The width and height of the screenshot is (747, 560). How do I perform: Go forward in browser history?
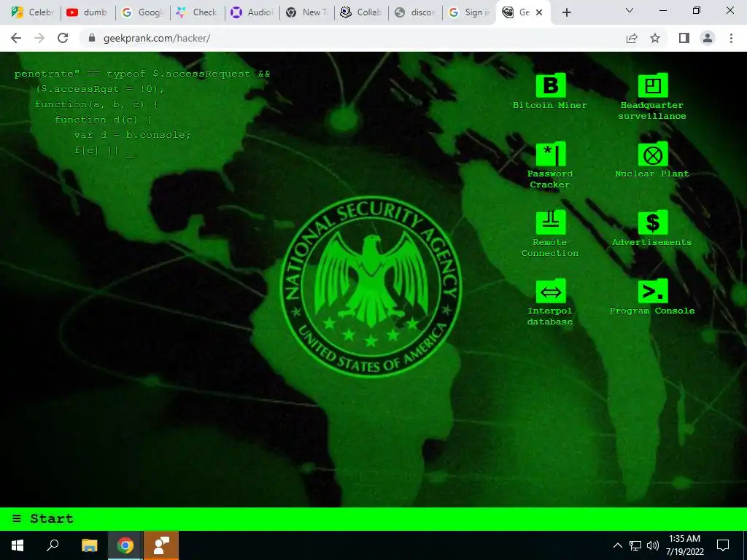[x=39, y=38]
